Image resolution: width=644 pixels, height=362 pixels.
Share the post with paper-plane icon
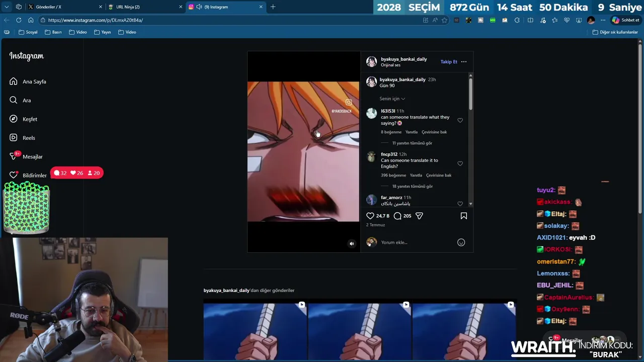pyautogui.click(x=419, y=216)
